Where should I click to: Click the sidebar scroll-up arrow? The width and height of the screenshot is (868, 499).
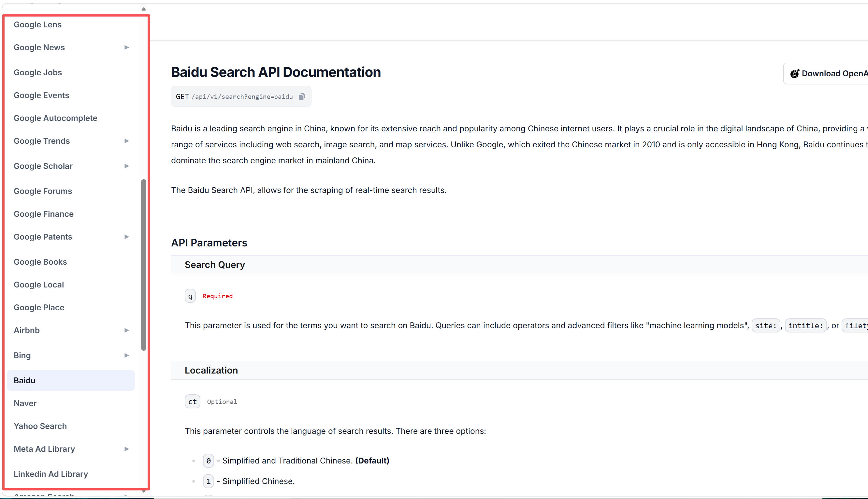(143, 9)
